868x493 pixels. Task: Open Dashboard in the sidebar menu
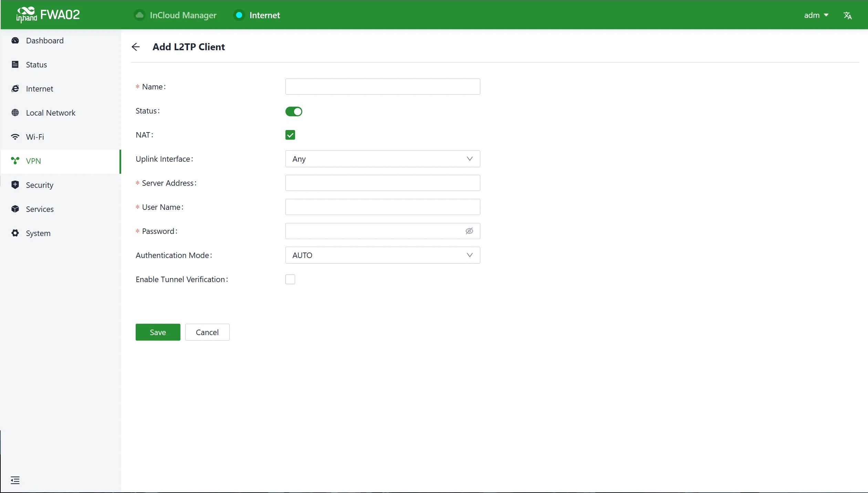61,41
